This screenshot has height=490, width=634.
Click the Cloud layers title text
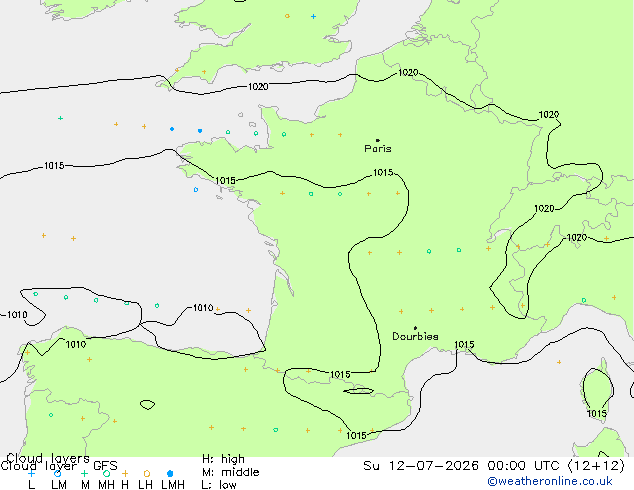48,458
